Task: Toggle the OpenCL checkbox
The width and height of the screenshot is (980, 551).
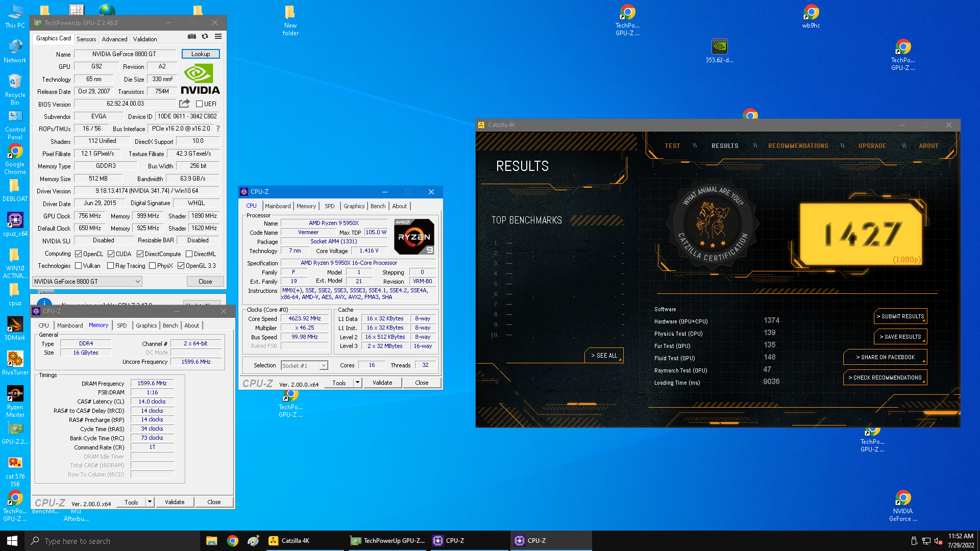Action: pyautogui.click(x=78, y=254)
